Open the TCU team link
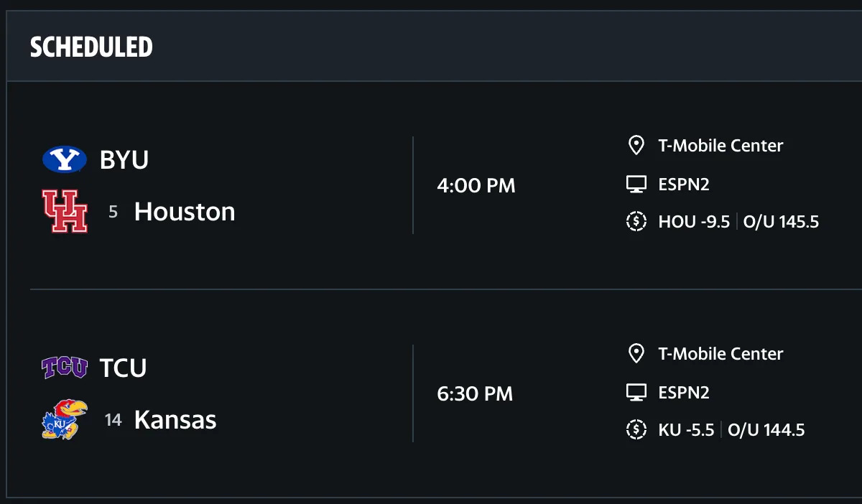 point(124,368)
